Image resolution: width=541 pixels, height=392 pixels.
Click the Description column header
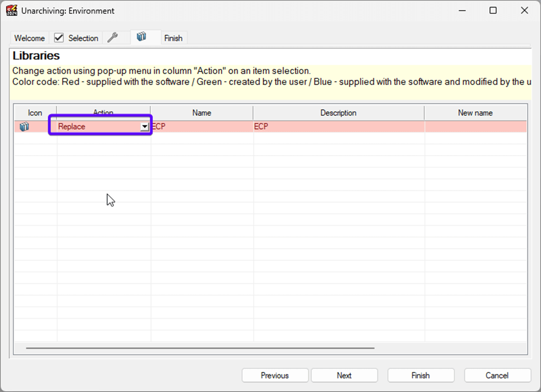(x=338, y=113)
